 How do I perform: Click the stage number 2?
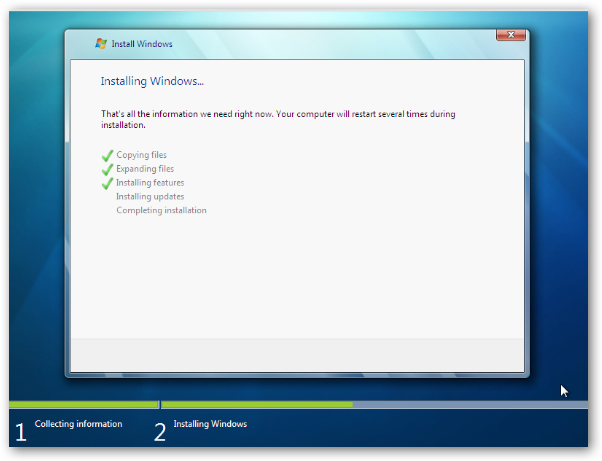pos(160,432)
